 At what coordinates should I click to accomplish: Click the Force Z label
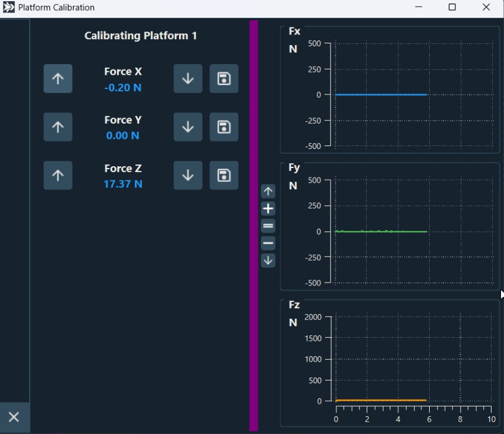[123, 168]
